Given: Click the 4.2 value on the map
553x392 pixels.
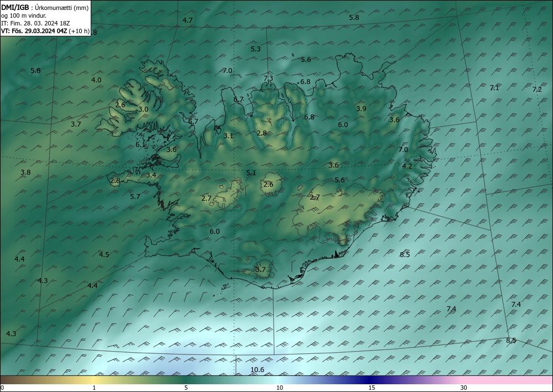Looking at the screenshot, I should [407, 166].
